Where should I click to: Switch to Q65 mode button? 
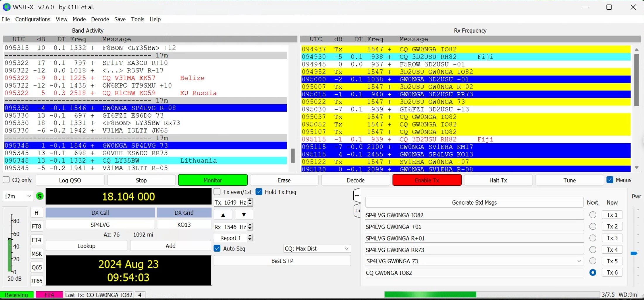pyautogui.click(x=37, y=267)
